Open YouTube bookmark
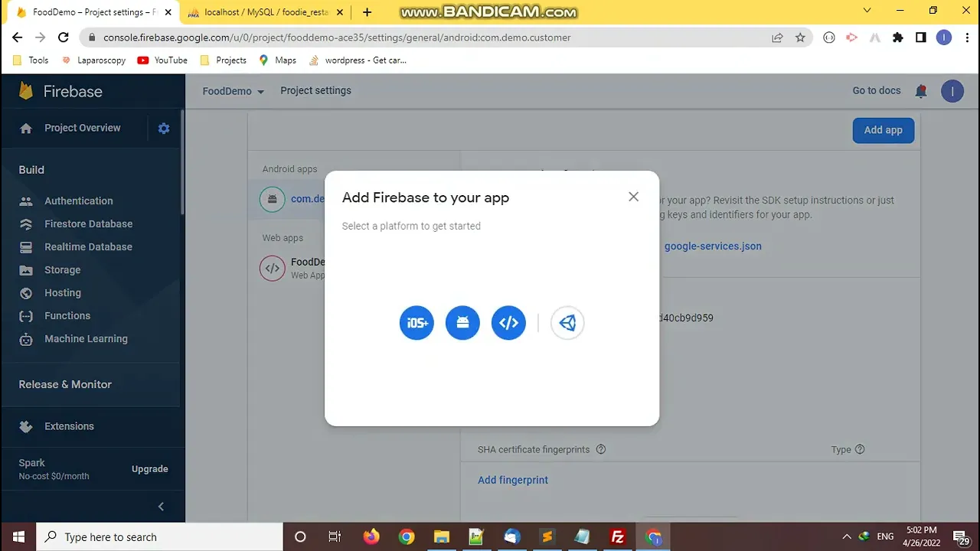The width and height of the screenshot is (980, 551). click(x=162, y=60)
